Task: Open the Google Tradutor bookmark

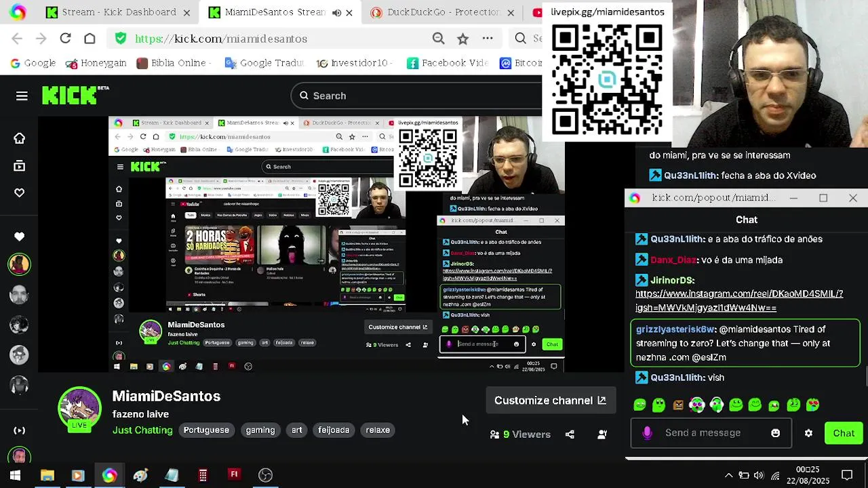Action: [x=264, y=63]
